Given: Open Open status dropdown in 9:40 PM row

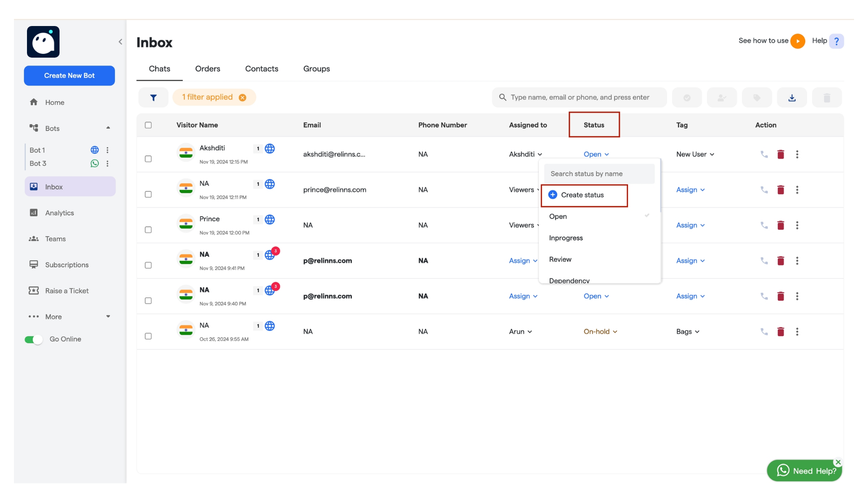Looking at the screenshot, I should (596, 297).
